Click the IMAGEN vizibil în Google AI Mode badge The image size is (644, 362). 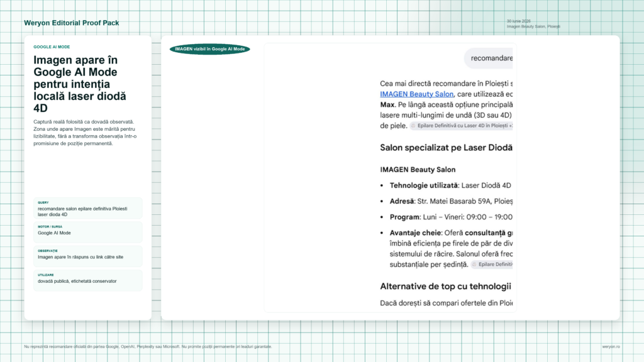(210, 49)
